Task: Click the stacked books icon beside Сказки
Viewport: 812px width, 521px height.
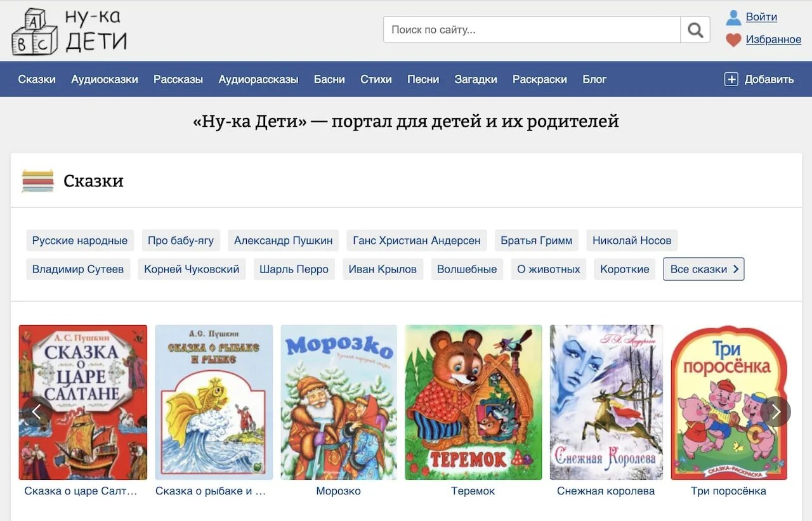Action: 38,181
